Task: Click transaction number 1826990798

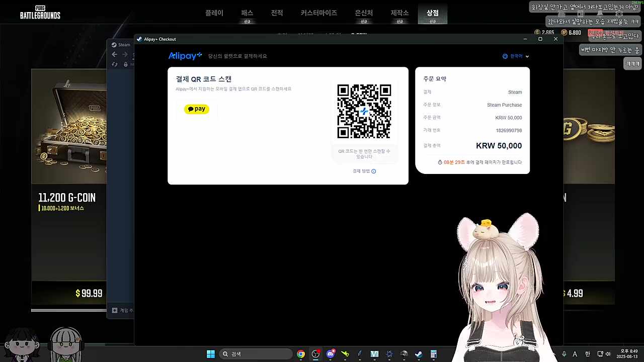Action: click(x=509, y=130)
